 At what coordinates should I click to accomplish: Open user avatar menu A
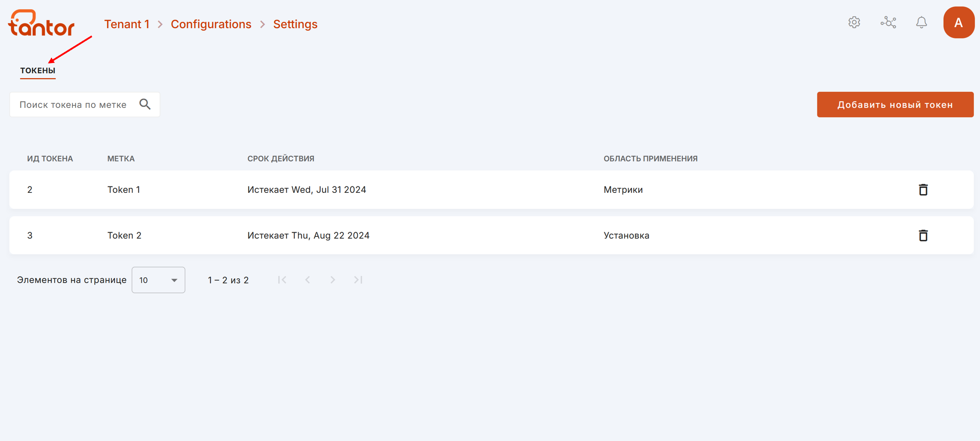tap(958, 22)
